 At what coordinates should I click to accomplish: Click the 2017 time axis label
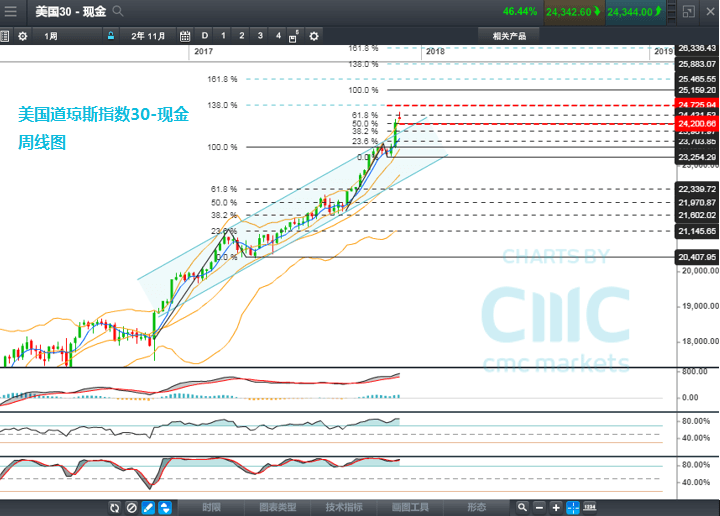click(203, 51)
